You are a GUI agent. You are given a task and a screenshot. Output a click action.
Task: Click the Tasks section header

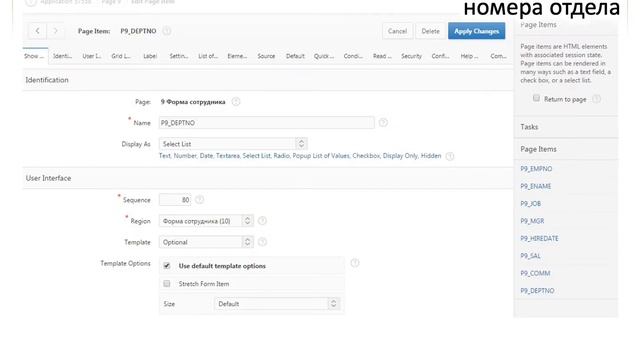(x=566, y=127)
